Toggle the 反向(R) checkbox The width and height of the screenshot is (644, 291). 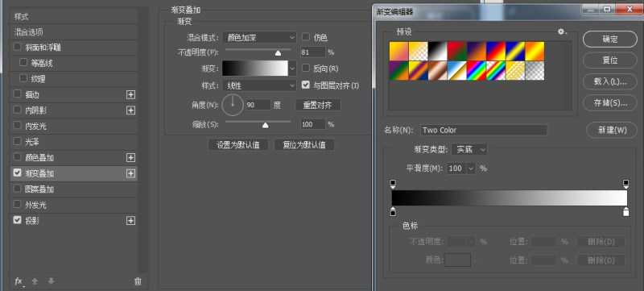[305, 68]
